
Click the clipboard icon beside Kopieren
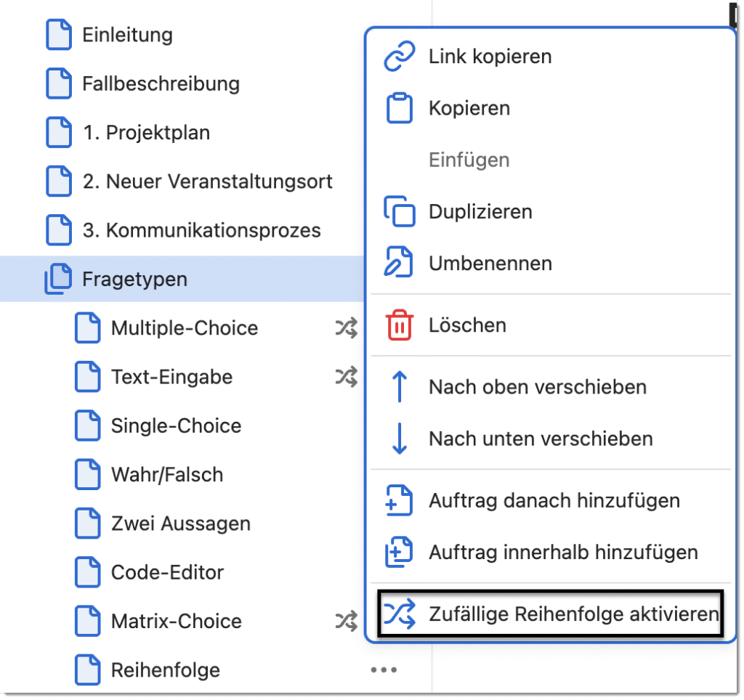[399, 109]
